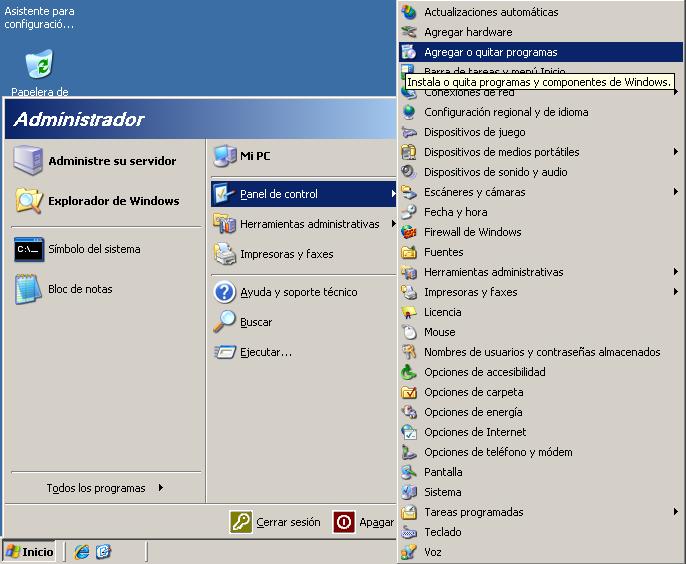Click the Agregar o quitar programas icon
Image resolution: width=686 pixels, height=564 pixels.
click(x=409, y=52)
